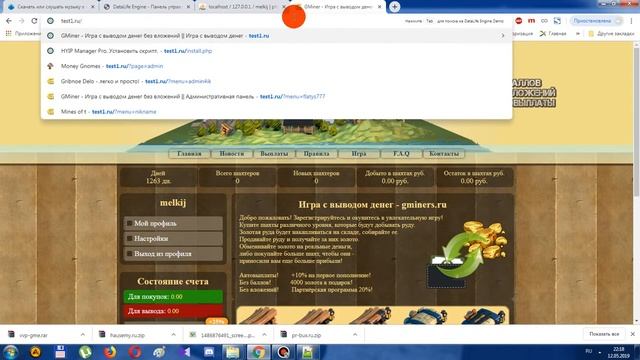Select GMiner administrative panel suggestion

pyautogui.click(x=276, y=96)
